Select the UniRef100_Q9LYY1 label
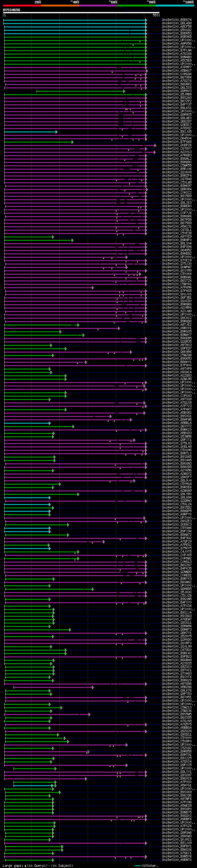This screenshot has height=868, width=197. click(177, 772)
